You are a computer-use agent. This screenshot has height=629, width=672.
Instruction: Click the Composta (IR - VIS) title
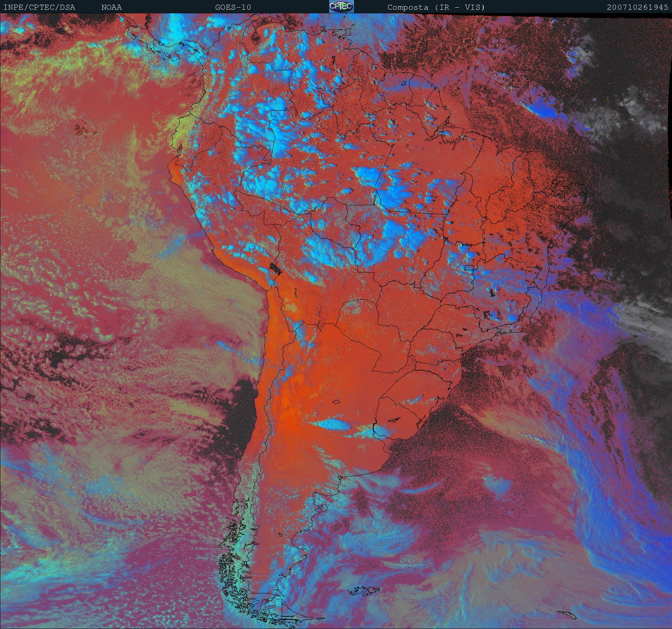click(436, 7)
